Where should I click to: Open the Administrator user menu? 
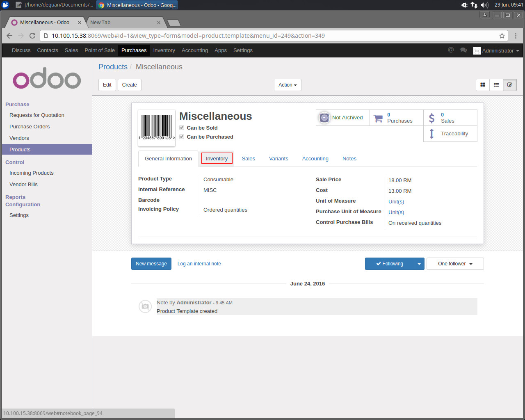496,50
